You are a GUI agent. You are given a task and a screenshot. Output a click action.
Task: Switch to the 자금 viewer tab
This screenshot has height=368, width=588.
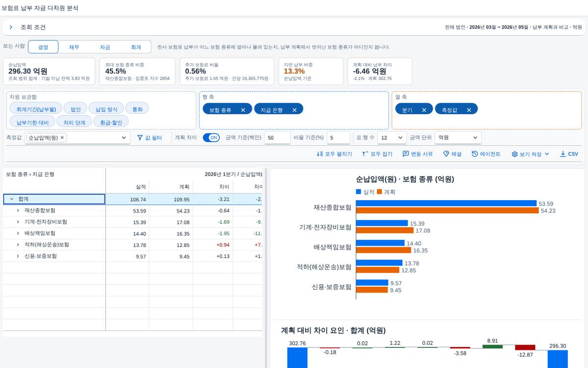[x=105, y=47]
